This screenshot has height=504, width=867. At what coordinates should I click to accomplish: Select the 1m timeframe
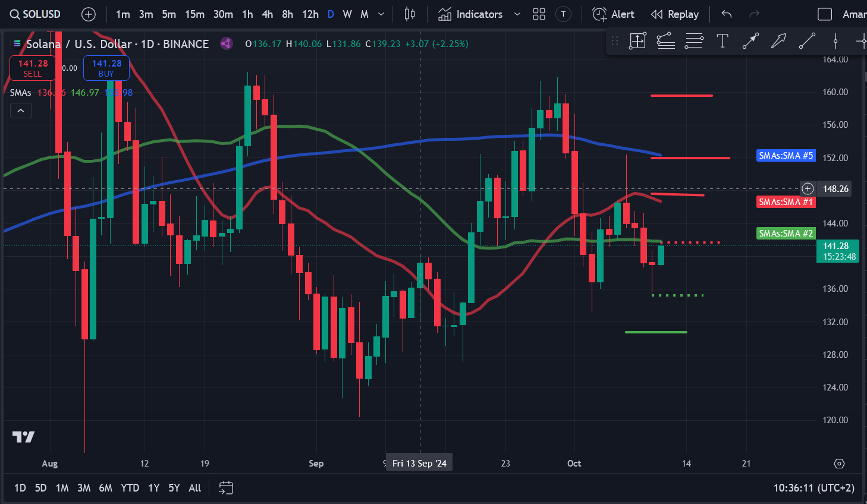coord(123,14)
